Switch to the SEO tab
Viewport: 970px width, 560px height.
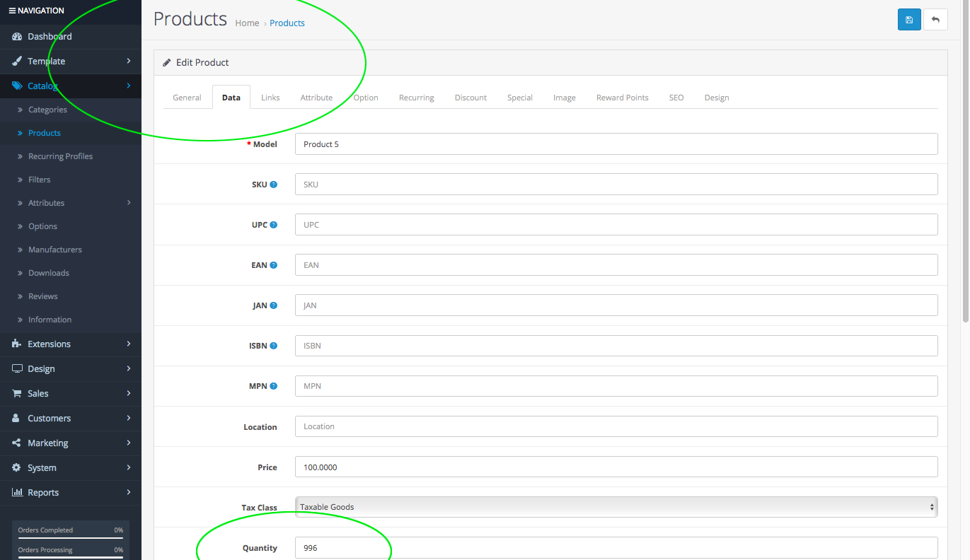tap(676, 98)
